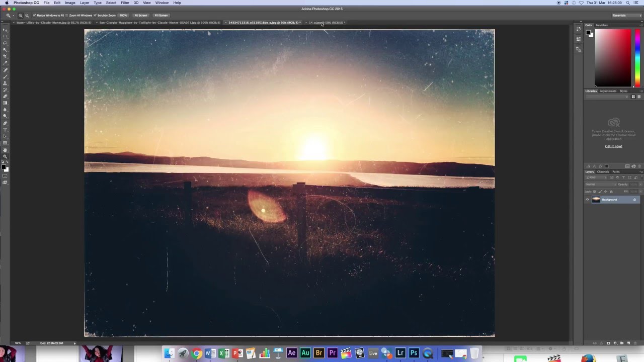Open the Essentials workspace dropdown

626,16
